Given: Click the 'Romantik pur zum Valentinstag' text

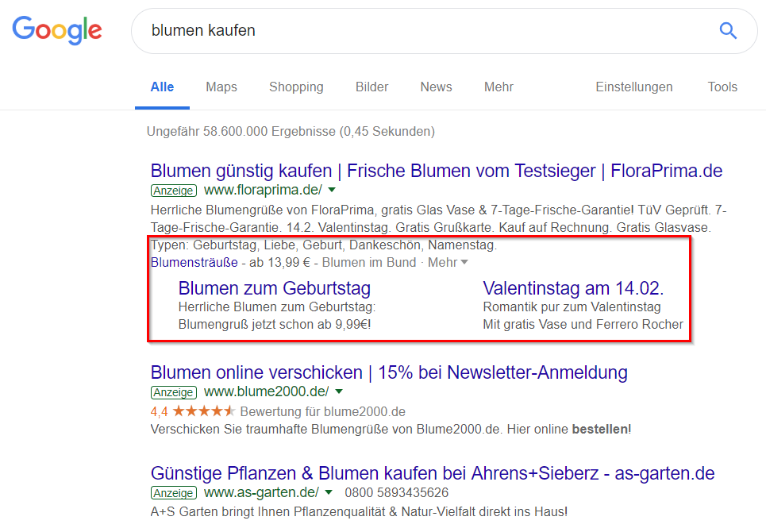Looking at the screenshot, I should point(572,306).
